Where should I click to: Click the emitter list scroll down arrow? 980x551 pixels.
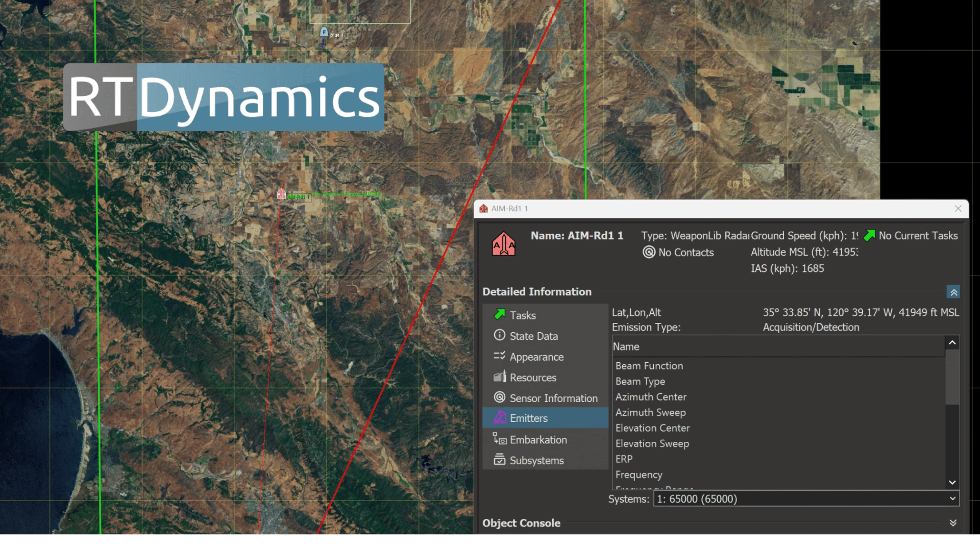click(952, 483)
